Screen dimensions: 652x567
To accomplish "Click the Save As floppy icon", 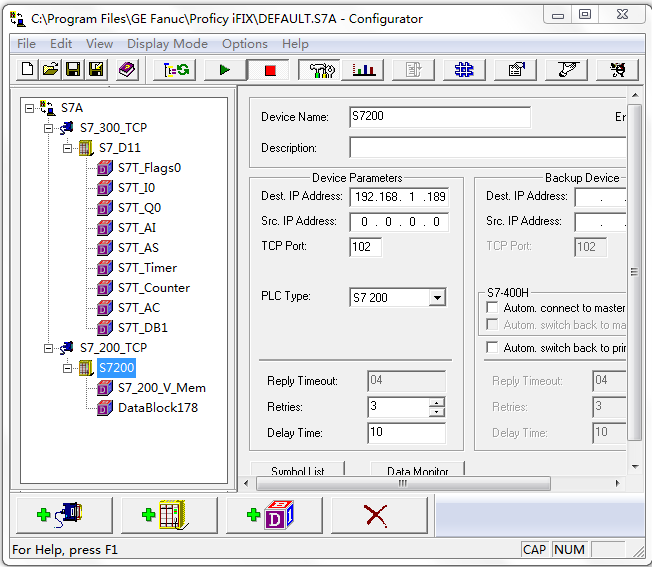I will 96,69.
